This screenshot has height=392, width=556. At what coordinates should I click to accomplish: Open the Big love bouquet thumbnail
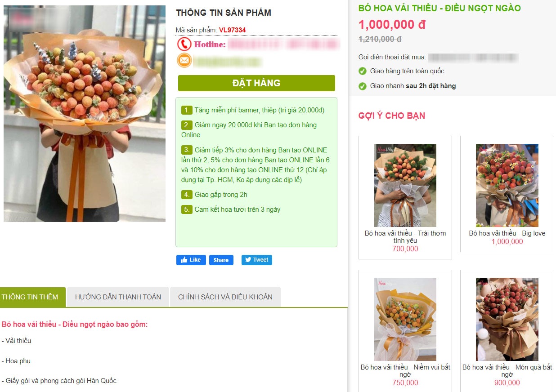pos(507,185)
